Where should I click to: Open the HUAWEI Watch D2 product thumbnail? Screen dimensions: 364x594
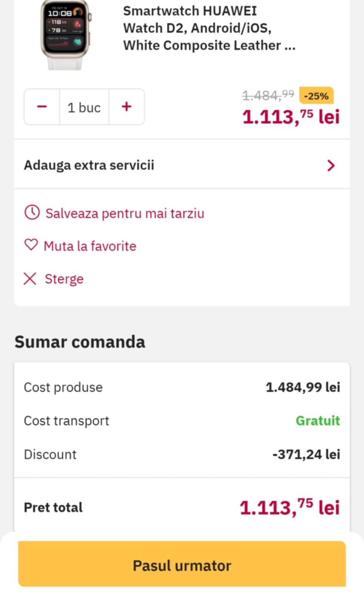tap(65, 35)
